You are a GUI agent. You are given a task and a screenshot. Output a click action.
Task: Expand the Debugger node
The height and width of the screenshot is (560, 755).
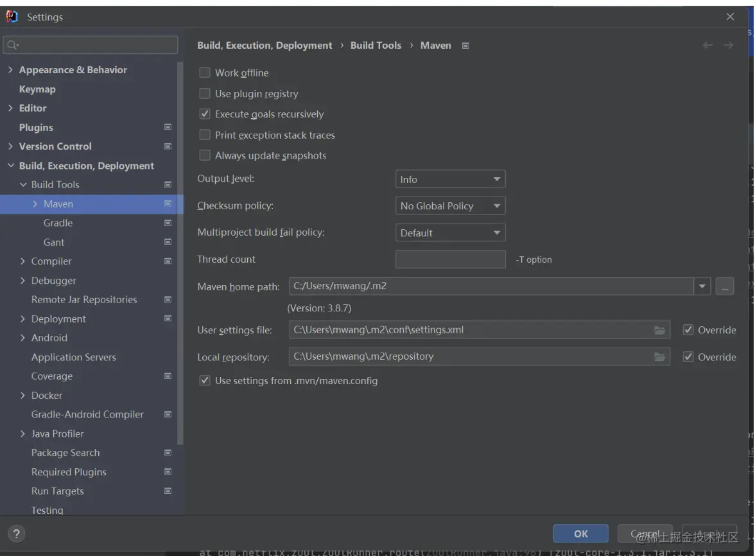[x=22, y=280]
